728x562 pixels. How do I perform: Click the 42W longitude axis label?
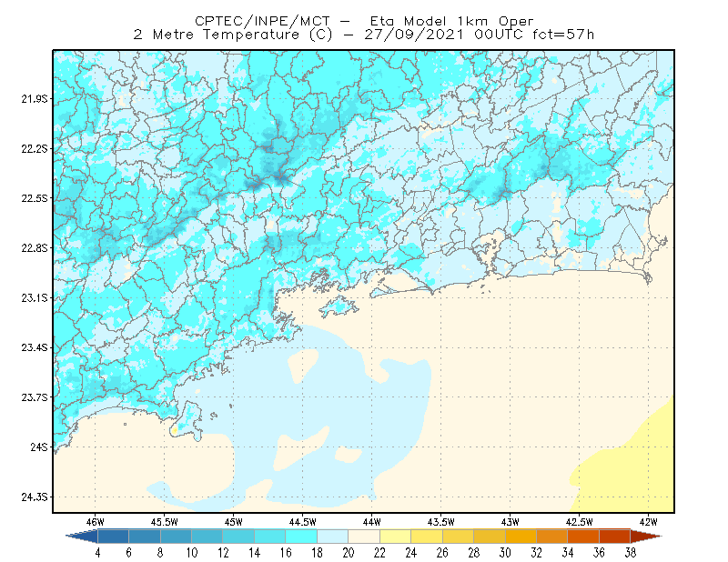tap(648, 522)
